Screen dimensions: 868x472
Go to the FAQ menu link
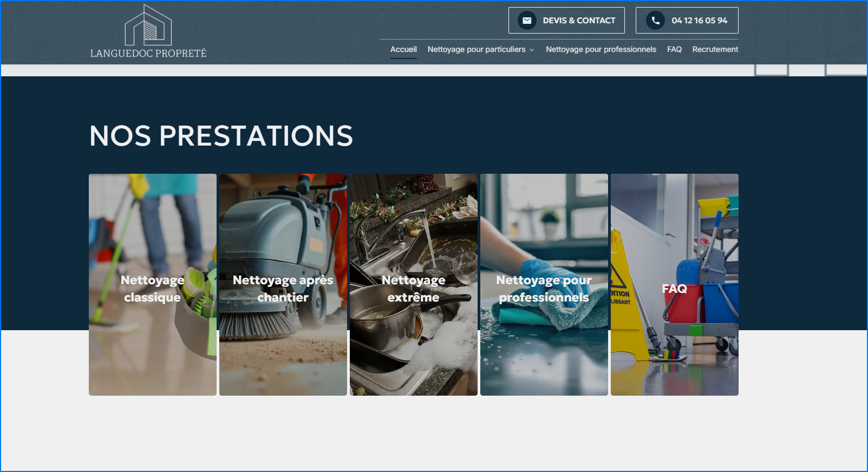(674, 49)
